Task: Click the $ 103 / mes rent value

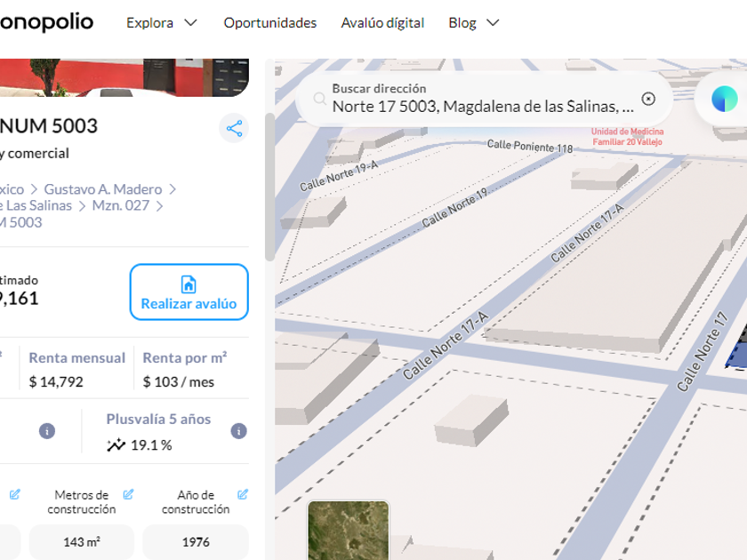Action: (179, 382)
